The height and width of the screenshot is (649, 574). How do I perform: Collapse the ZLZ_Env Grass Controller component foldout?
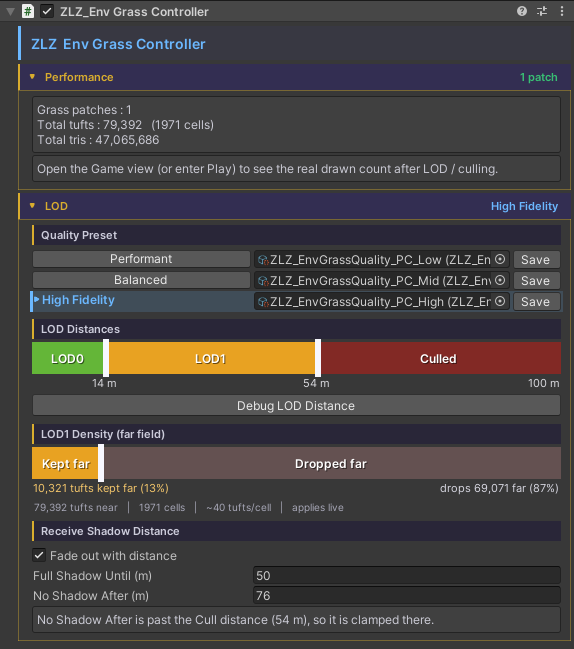pos(10,12)
